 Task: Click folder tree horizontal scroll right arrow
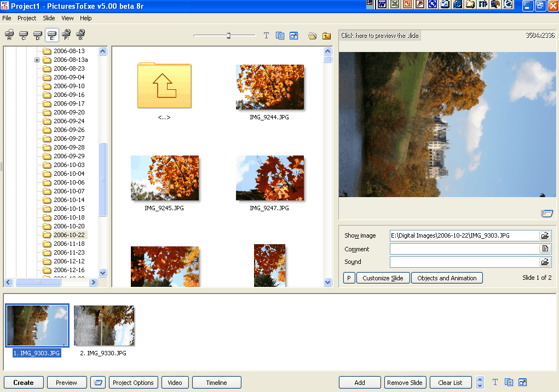(x=94, y=283)
